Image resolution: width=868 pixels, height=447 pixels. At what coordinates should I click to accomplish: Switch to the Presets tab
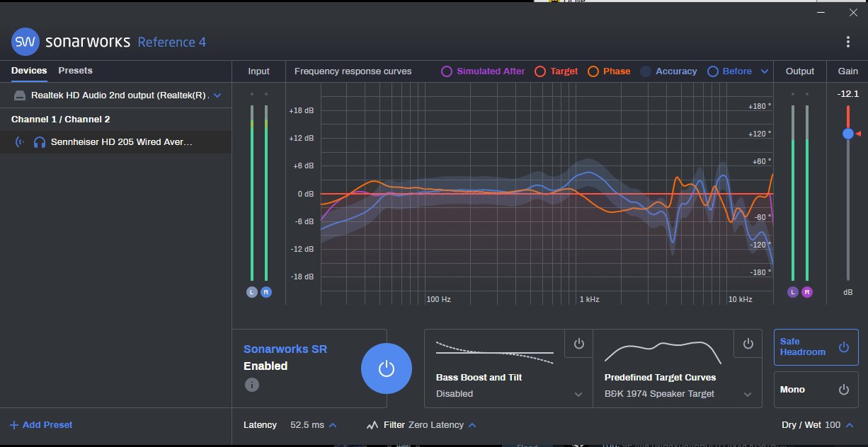click(75, 71)
